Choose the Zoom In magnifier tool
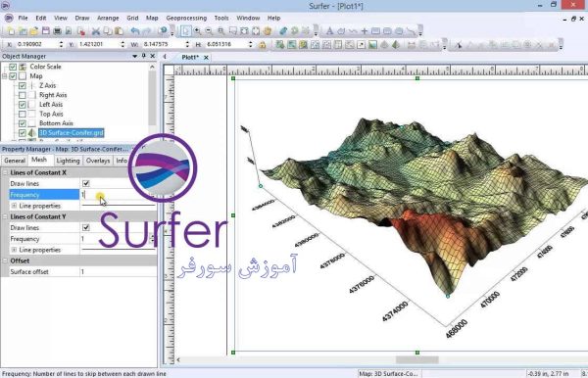The width and height of the screenshot is (588, 378). point(197,31)
